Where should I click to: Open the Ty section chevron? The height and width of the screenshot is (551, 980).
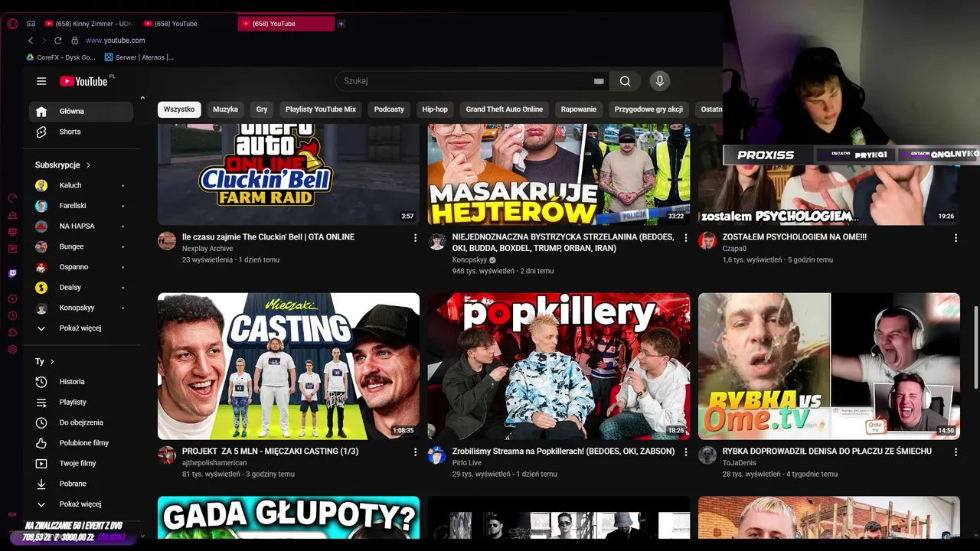52,362
